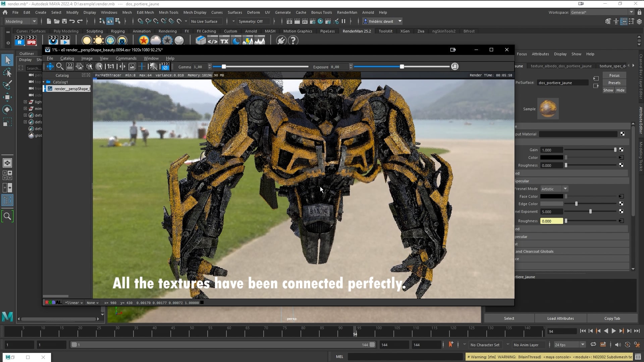This screenshot has height=362, width=644.
Task: Click the cloud volume material shelf icon
Action: [x=155, y=41]
